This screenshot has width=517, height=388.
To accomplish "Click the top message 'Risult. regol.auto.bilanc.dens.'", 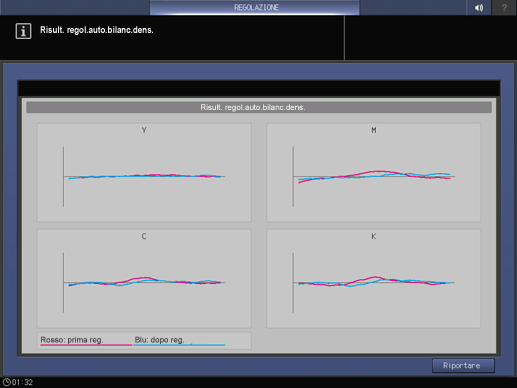I will tap(97, 30).
